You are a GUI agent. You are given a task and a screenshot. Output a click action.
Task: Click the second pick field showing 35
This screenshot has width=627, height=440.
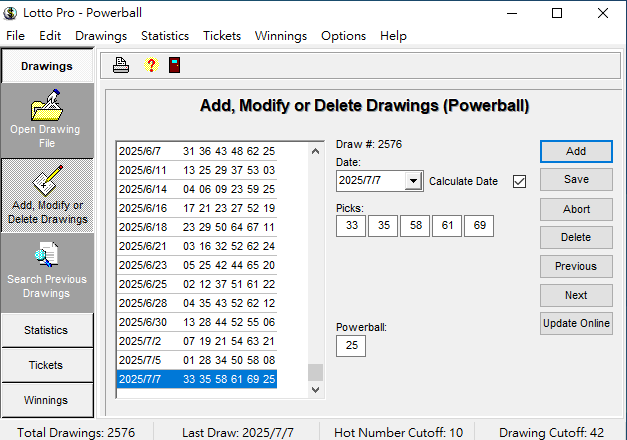pyautogui.click(x=383, y=226)
